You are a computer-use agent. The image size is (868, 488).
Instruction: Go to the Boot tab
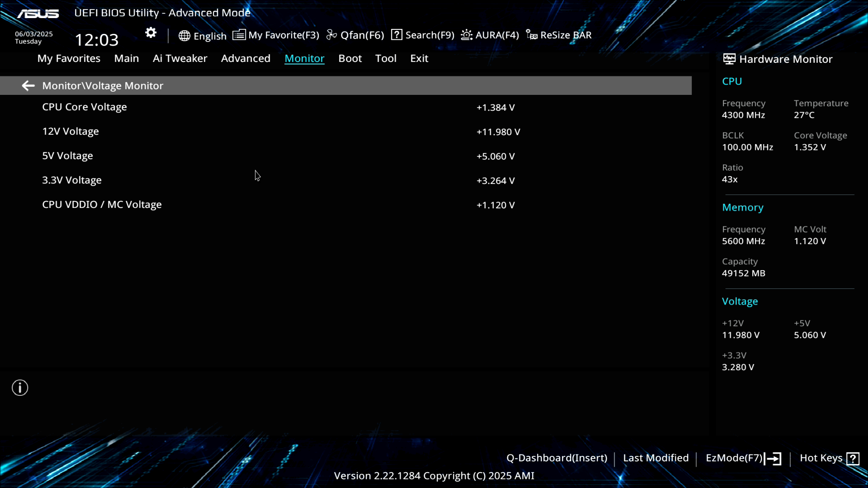[x=350, y=58]
